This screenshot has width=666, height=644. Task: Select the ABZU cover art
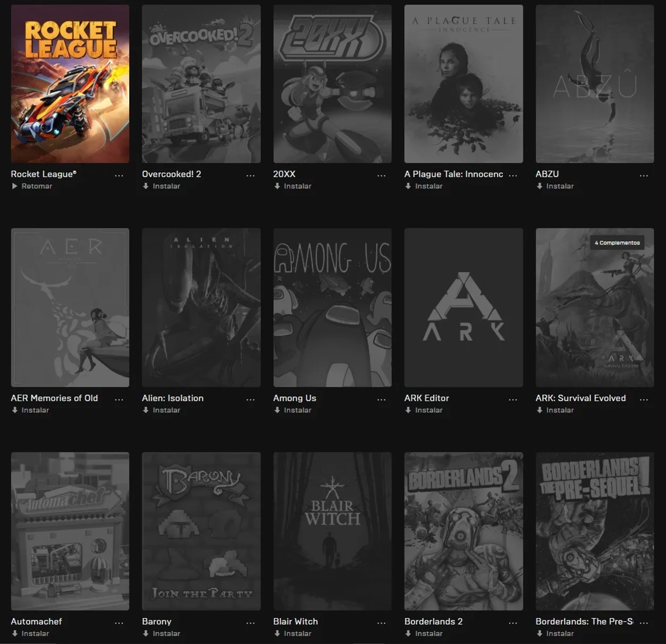point(595,84)
